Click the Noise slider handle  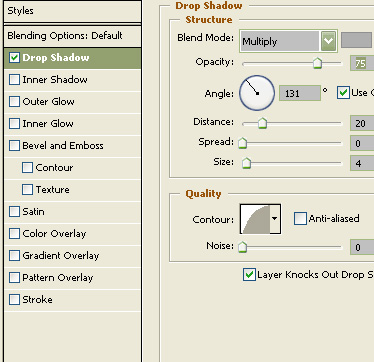243,247
